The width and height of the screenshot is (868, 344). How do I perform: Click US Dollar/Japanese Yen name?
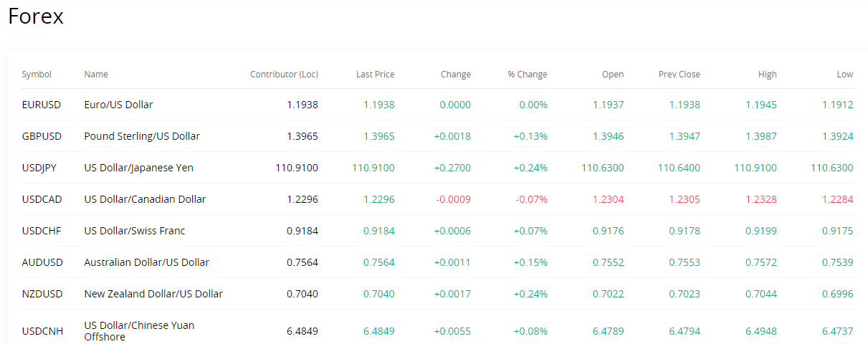[138, 168]
